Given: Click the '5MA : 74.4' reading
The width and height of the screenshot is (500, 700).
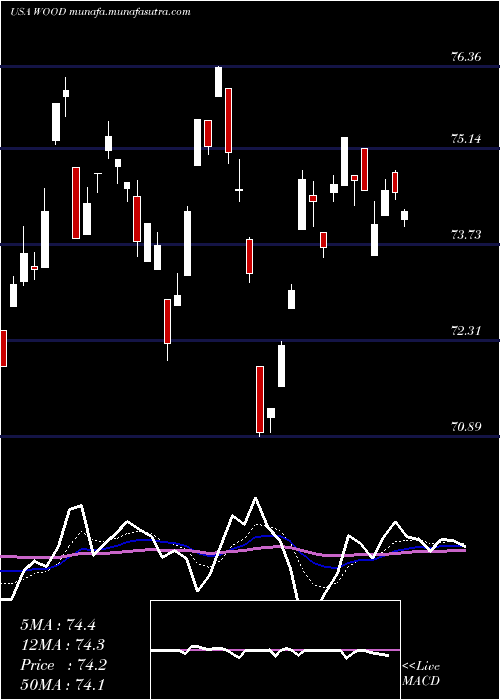Looking at the screenshot, I should [58, 625].
